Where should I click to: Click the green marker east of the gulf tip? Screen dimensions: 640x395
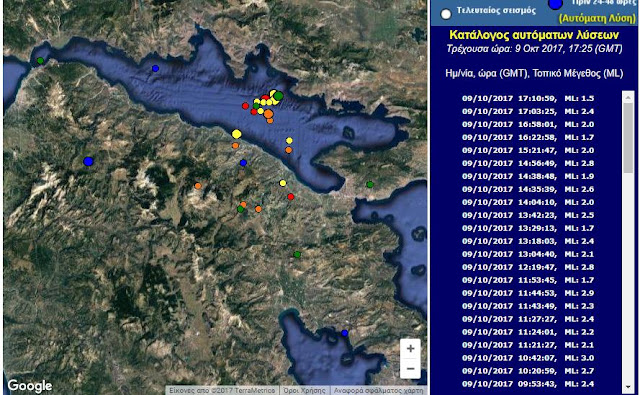(x=370, y=184)
